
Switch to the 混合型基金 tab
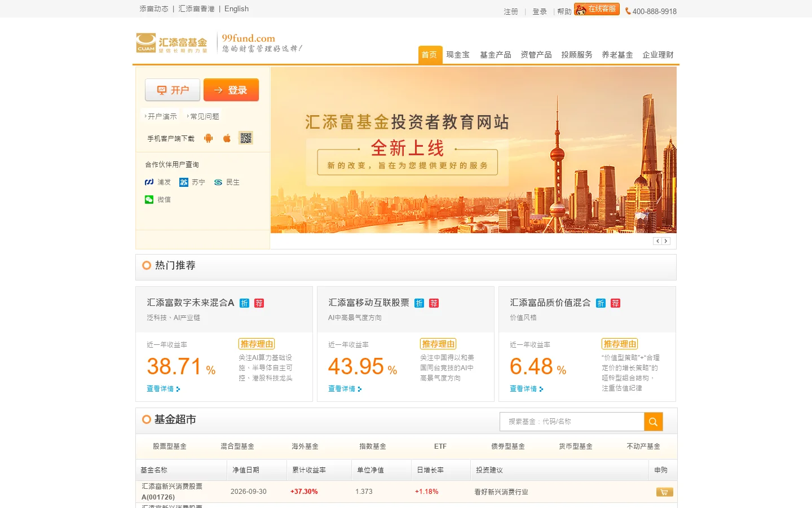click(x=237, y=446)
